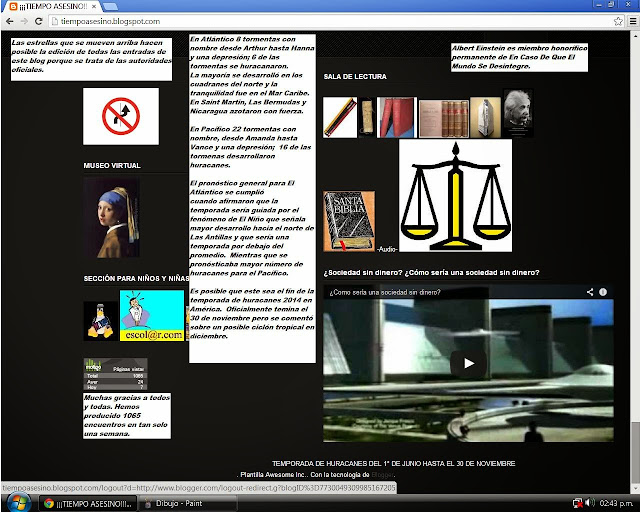This screenshot has width=640, height=512.
Task: Click the SECCIÓN PARA NIÑOS Y NIÑAS heading
Action: coord(136,278)
